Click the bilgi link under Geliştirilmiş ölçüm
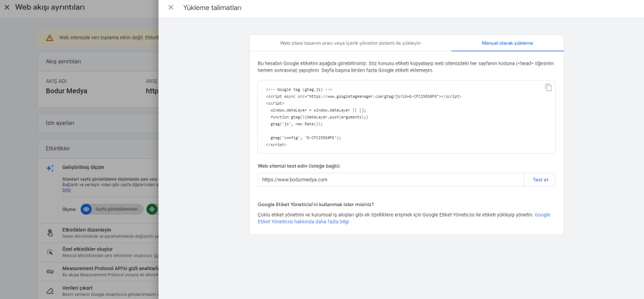This screenshot has height=299, width=644. point(66,190)
